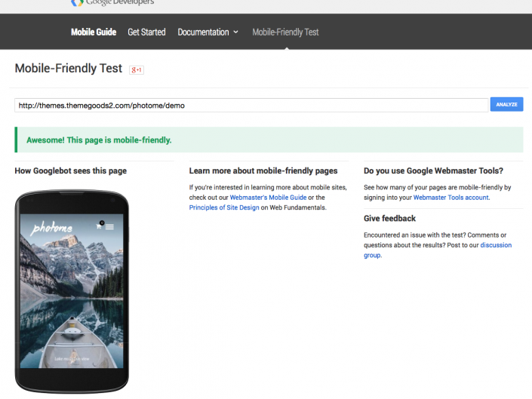Click 'Learn more about mobile-friendly pages' heading
Screen dimensions: 532x399
pos(263,171)
